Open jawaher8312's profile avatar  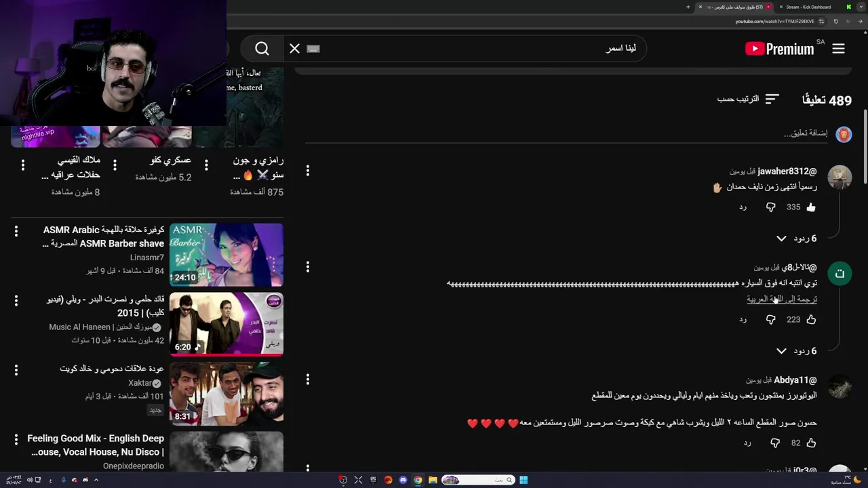point(840,176)
